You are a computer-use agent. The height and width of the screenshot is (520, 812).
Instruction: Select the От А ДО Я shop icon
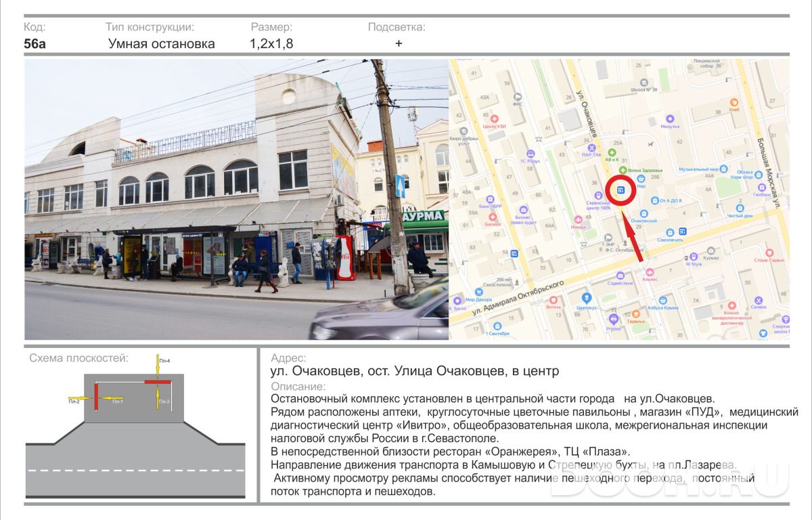coord(654,200)
